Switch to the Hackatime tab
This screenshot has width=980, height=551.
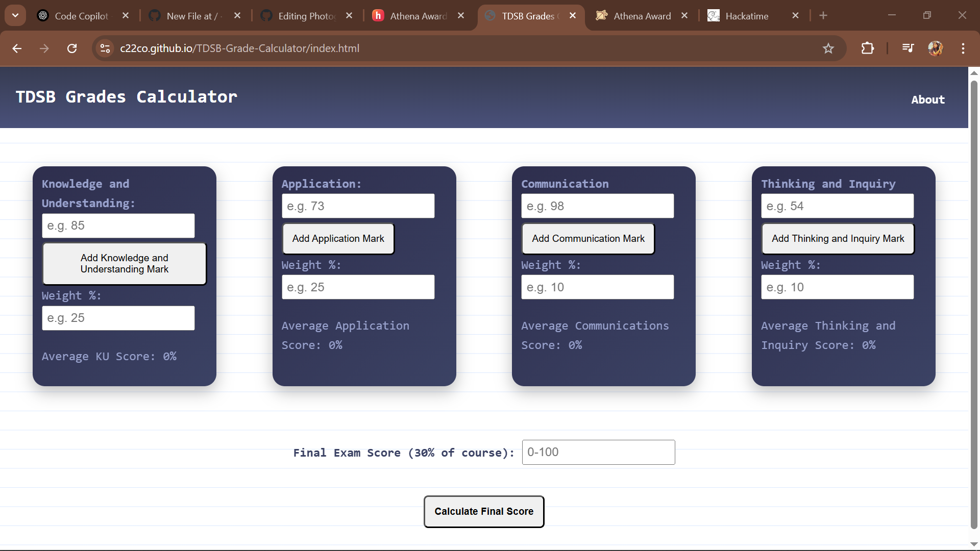click(x=746, y=16)
